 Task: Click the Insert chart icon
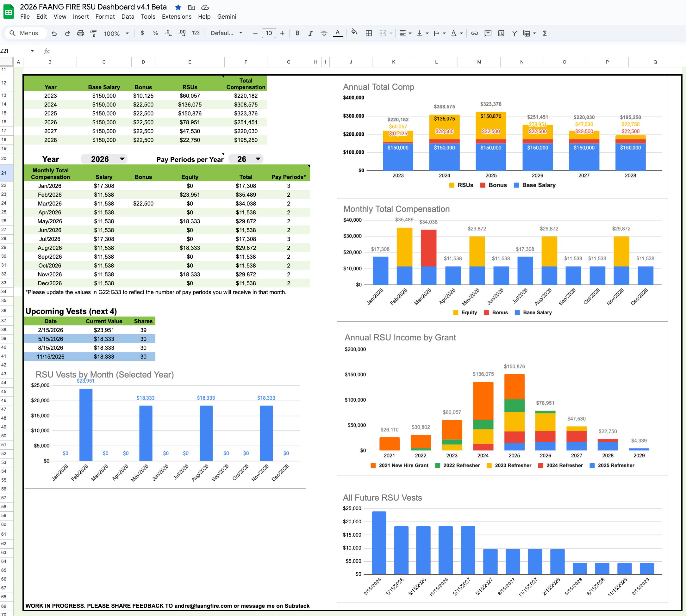coord(501,33)
